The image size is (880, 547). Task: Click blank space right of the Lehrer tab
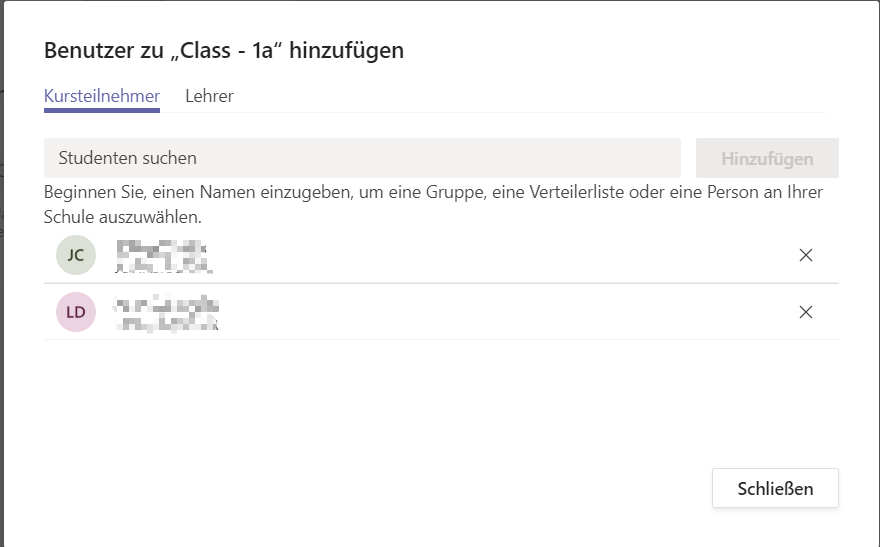tap(500, 97)
